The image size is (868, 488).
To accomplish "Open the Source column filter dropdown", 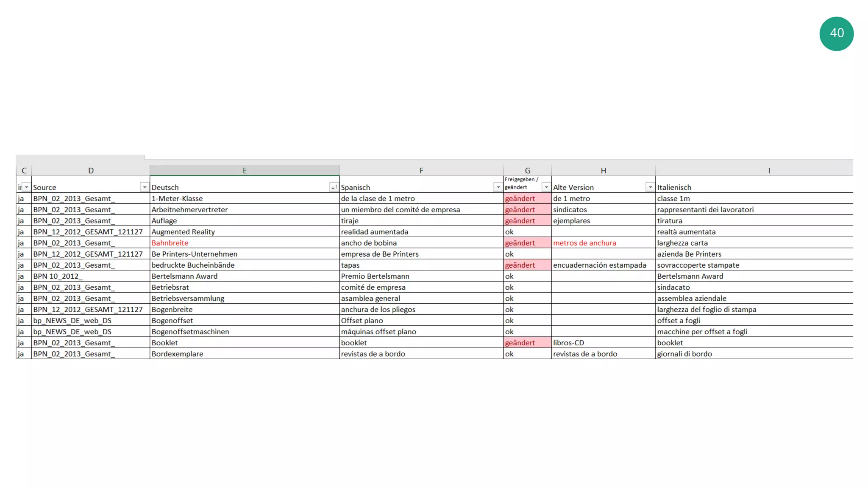I will click(144, 187).
